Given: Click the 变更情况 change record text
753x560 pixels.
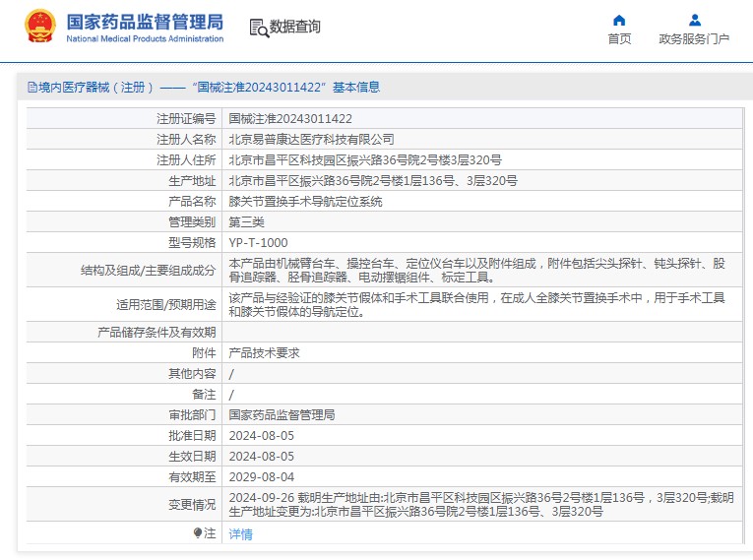Looking at the screenshot, I should [x=481, y=504].
